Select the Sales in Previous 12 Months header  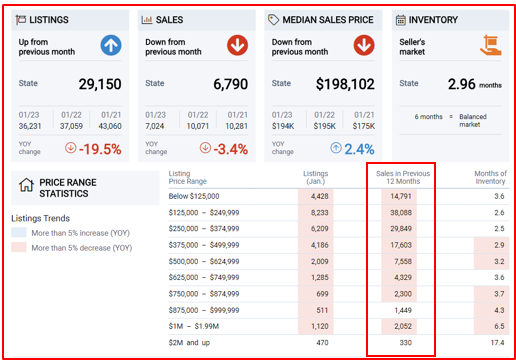403,177
